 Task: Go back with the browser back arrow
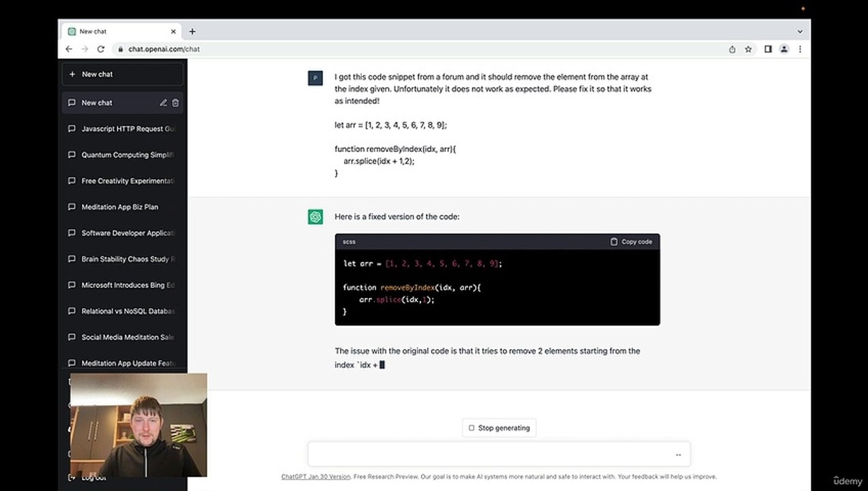pyautogui.click(x=68, y=49)
